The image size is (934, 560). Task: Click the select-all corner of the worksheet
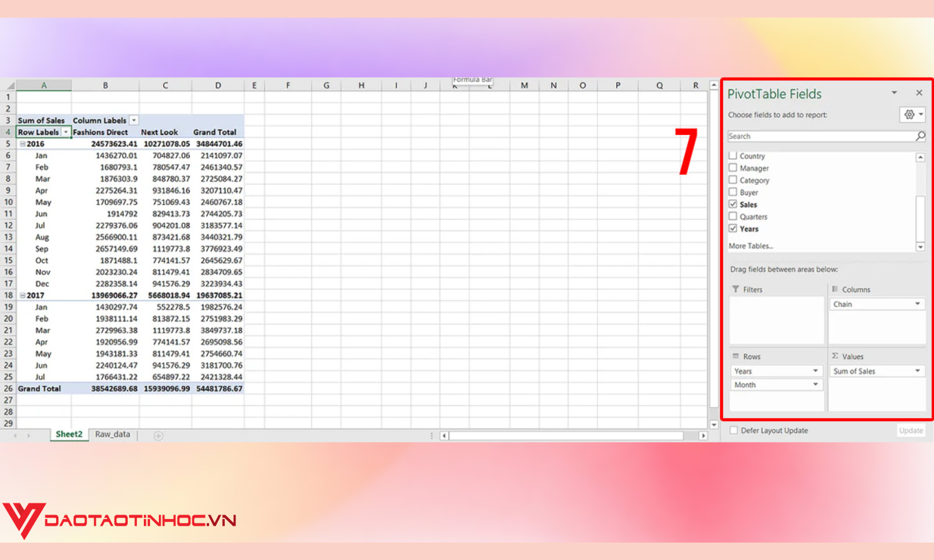(x=7, y=85)
